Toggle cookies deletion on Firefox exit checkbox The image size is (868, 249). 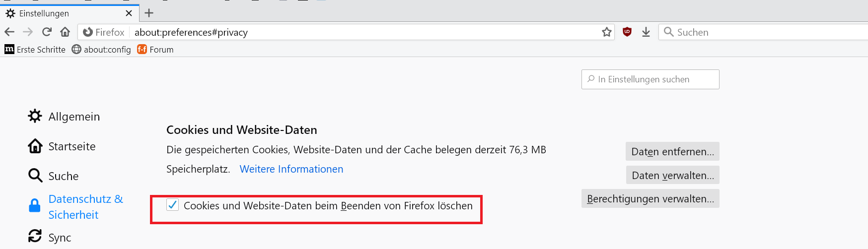(172, 205)
